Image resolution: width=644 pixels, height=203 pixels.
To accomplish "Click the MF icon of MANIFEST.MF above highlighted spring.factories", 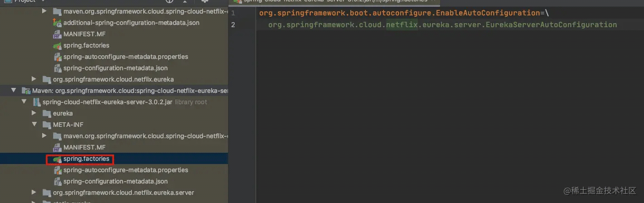I will click(57, 147).
